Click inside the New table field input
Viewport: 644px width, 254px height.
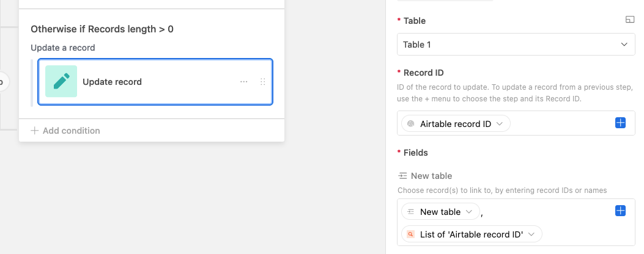516,222
